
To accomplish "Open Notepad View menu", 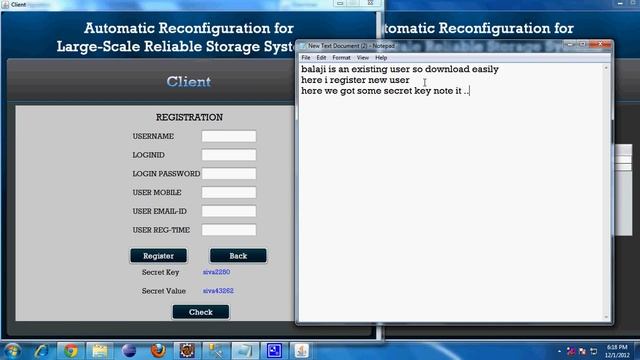I will pyautogui.click(x=362, y=58).
